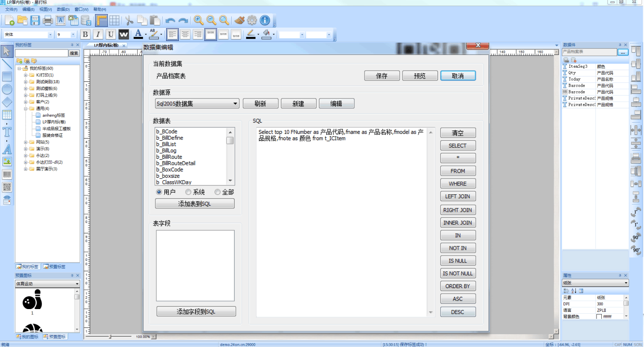Click the RFID tool icon
The image size is (644, 347).
pyautogui.click(x=7, y=200)
